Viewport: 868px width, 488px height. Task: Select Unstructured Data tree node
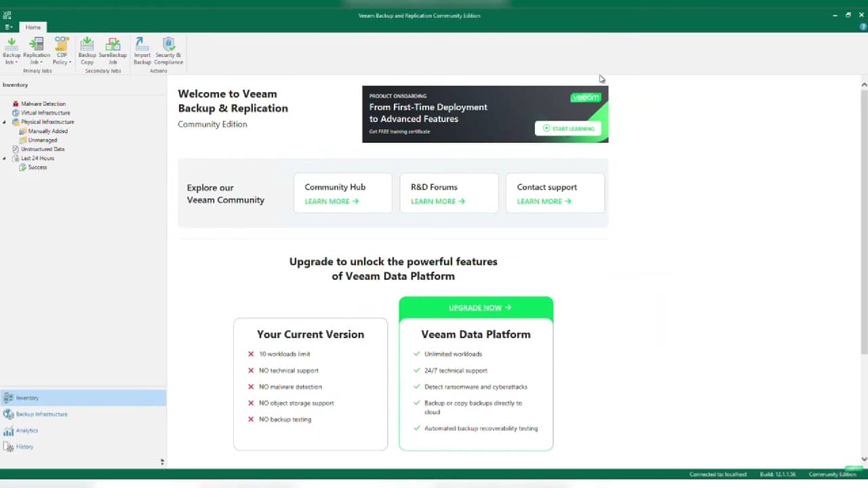(x=42, y=149)
